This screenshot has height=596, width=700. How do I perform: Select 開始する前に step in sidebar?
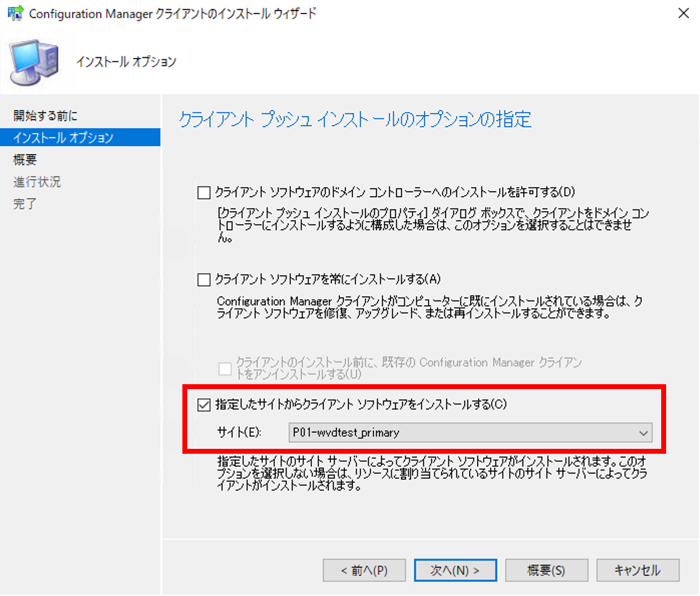(x=45, y=116)
